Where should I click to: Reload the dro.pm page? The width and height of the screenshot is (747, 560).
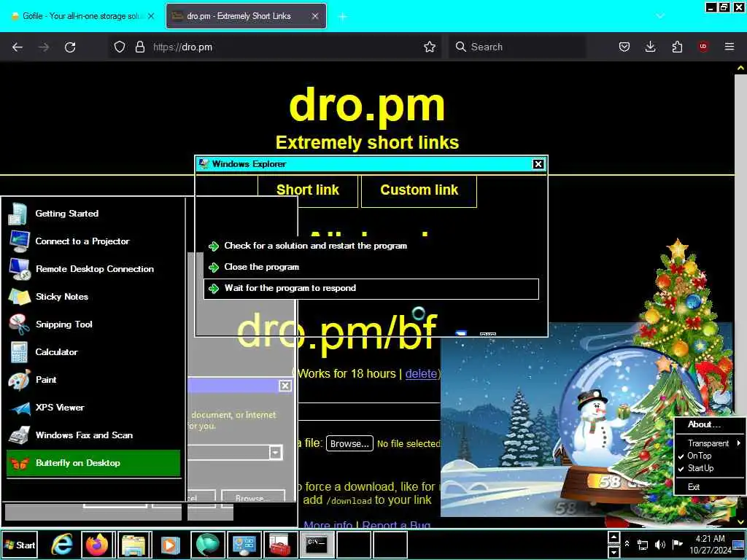point(70,47)
